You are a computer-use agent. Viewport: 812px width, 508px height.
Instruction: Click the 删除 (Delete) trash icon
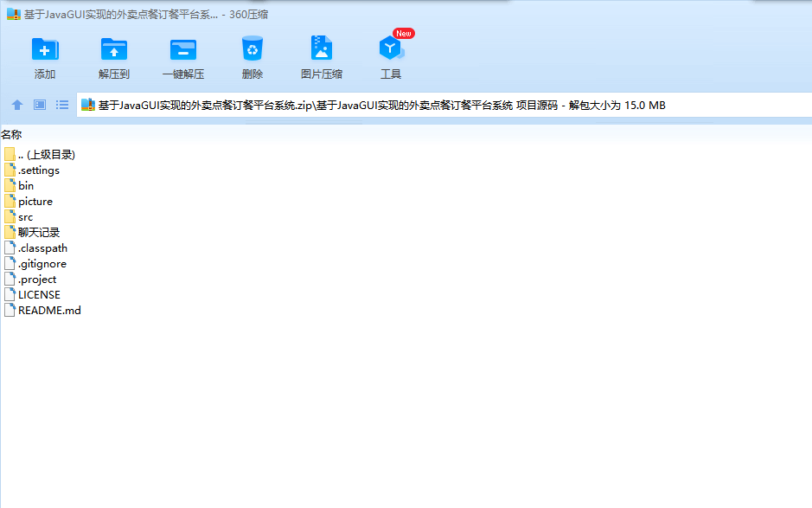[x=253, y=48]
